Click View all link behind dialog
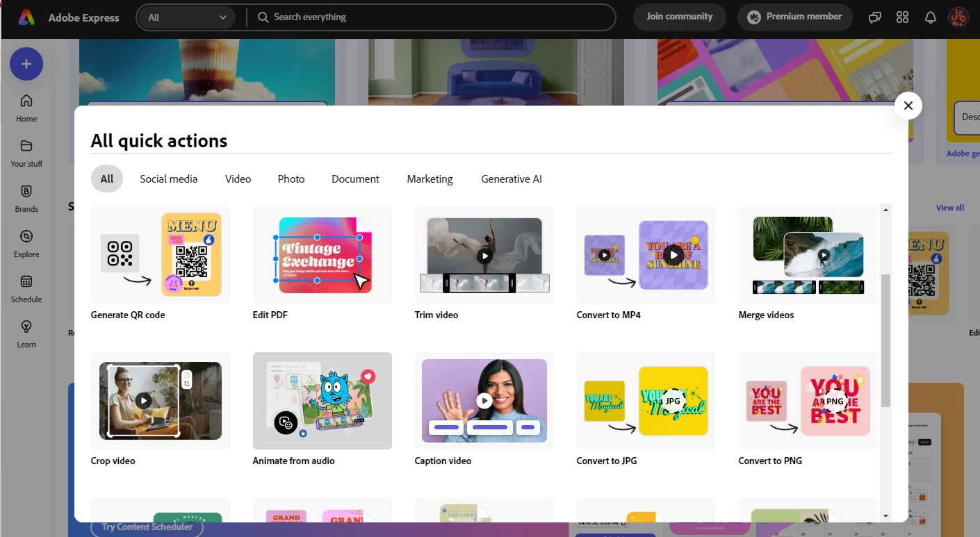This screenshot has width=980, height=537. tap(950, 208)
